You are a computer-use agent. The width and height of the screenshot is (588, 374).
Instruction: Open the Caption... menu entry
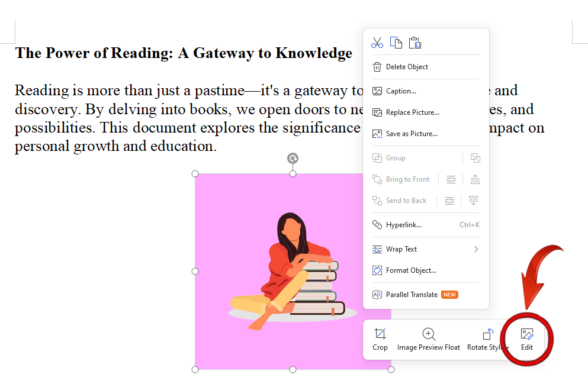click(426, 91)
